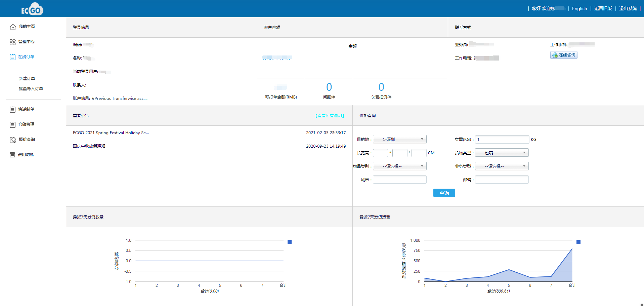Open the 货物类型 dropdown showing 包裹
Viewport: 644px width, 306px height.
click(502, 153)
